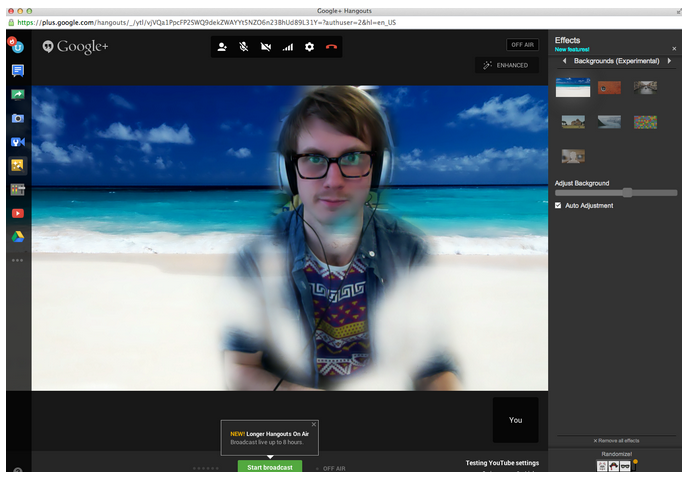Click the OFF AIR indicator top right
Screen dimensions: 689x484
point(522,45)
